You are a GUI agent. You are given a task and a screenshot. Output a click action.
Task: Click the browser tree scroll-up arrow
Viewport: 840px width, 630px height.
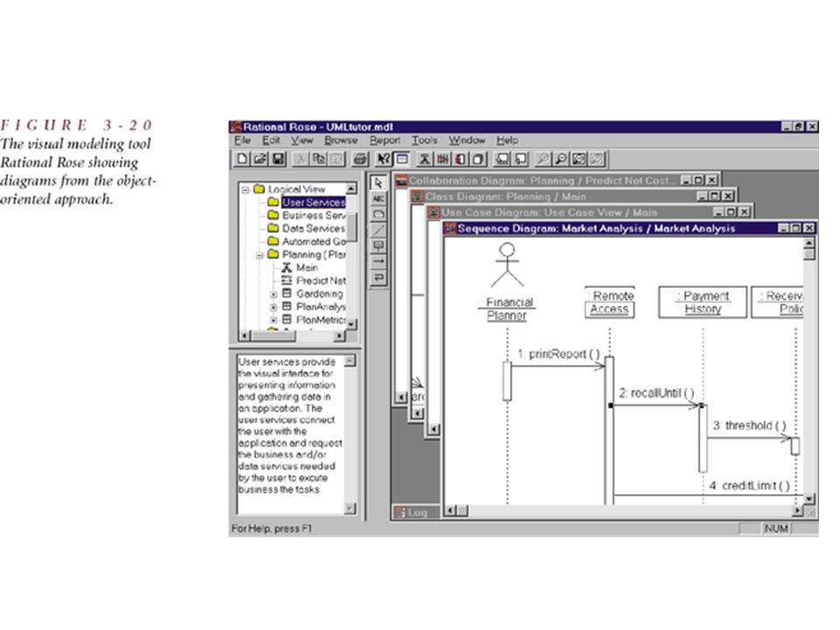351,189
